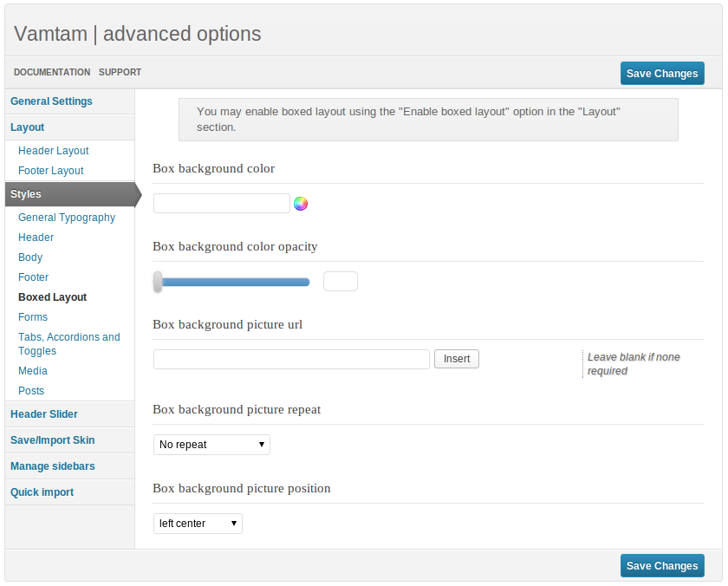Open the Documentation link
Image resolution: width=728 pixels, height=586 pixels.
coord(52,73)
